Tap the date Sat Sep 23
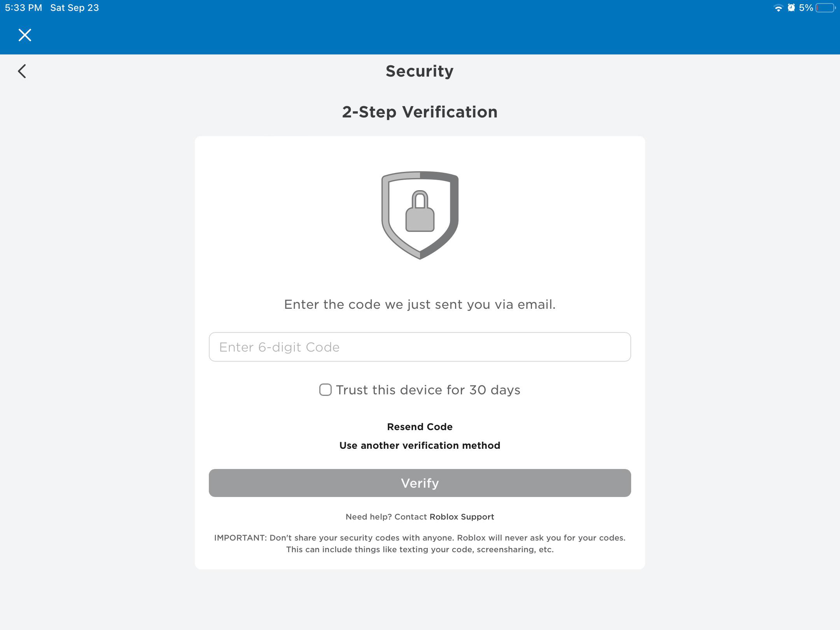840x630 pixels. coord(75,7)
